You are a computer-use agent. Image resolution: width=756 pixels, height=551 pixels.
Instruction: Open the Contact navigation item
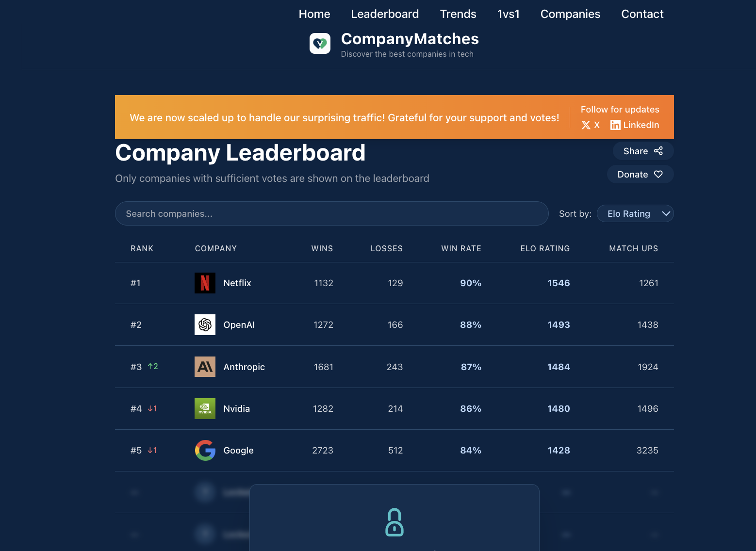pyautogui.click(x=642, y=14)
